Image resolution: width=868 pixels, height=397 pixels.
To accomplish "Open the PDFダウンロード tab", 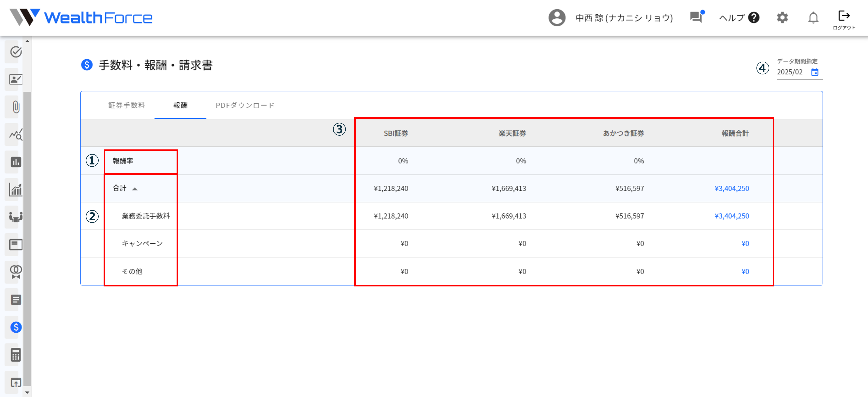I will pos(245,105).
